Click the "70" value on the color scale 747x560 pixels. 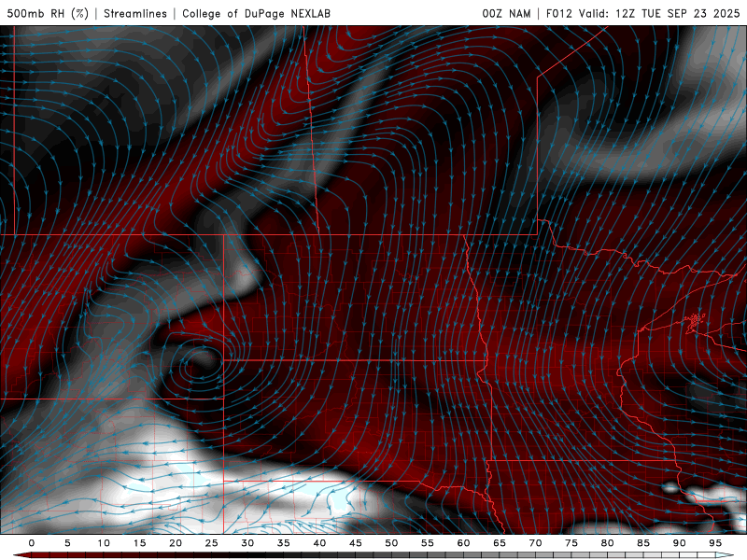tap(535, 543)
